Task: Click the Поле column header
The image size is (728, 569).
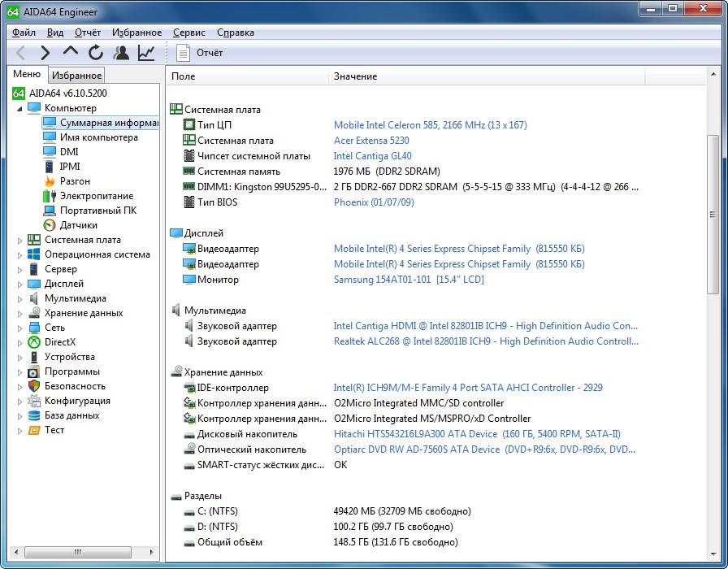Action: click(x=248, y=76)
